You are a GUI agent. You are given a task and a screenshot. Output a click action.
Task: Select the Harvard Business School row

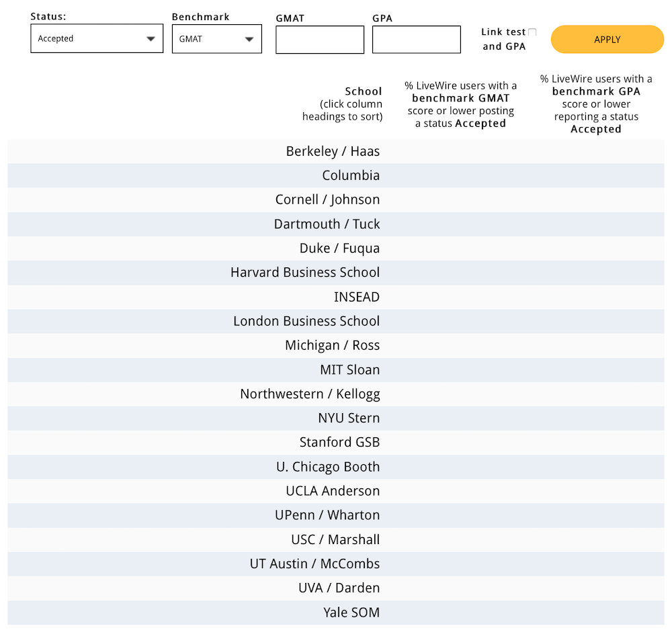(x=305, y=273)
